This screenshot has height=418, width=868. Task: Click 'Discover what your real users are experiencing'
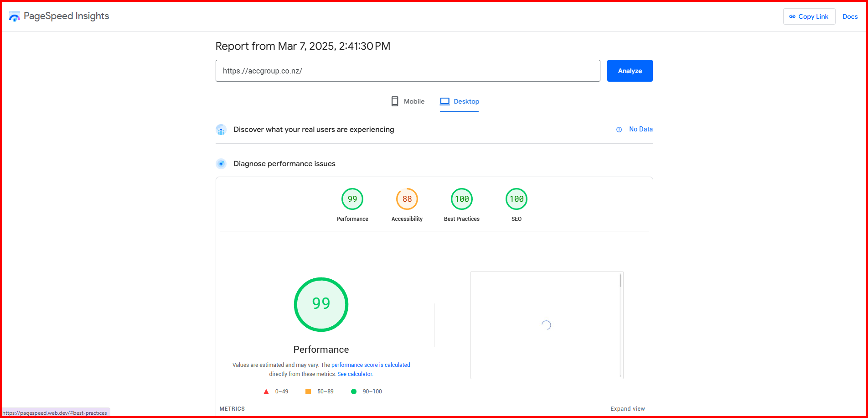314,130
